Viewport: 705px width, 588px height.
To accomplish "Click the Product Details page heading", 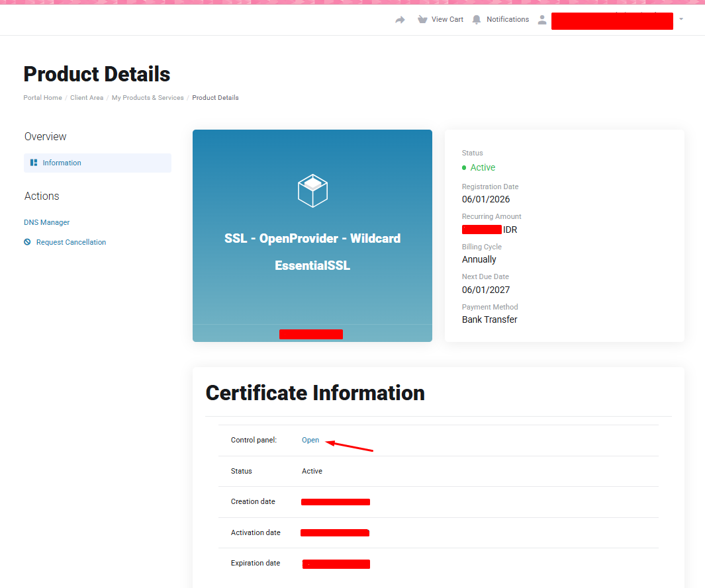I will tap(97, 74).
